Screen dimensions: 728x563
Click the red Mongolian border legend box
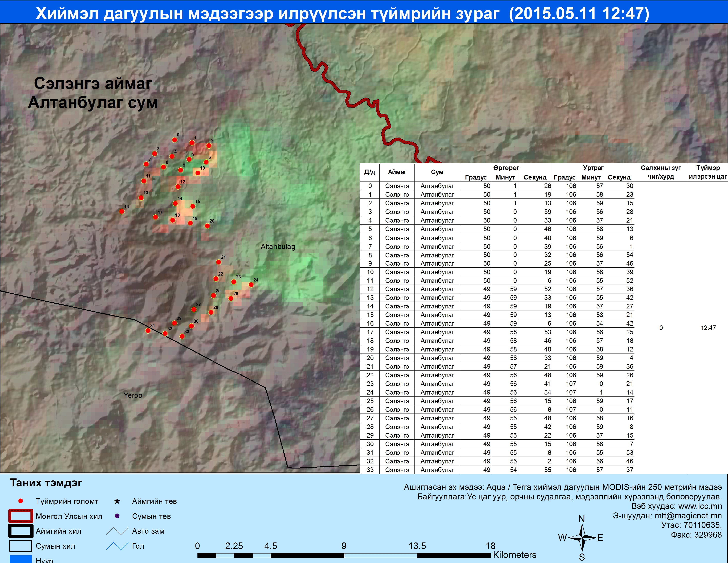pos(21,516)
